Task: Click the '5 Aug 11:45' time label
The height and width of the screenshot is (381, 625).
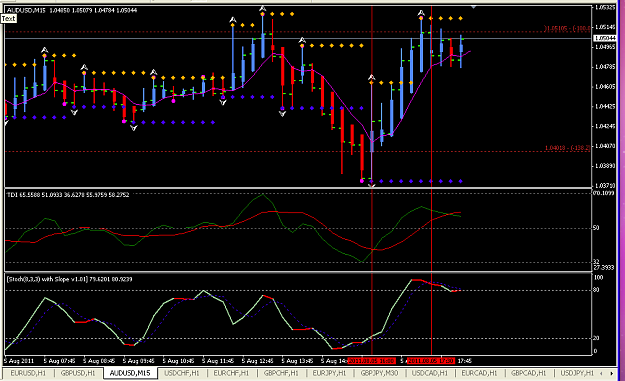Action: 218,361
